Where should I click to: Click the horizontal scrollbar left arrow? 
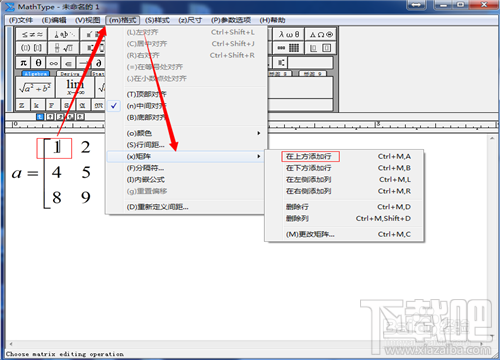click(11, 343)
